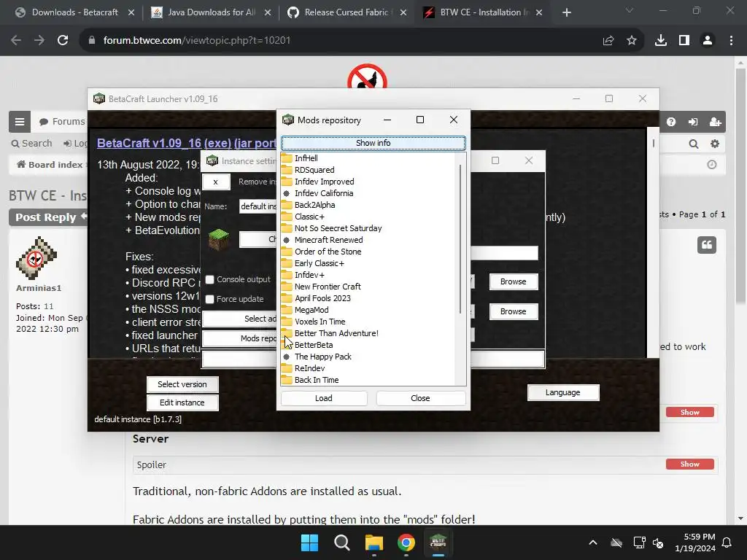Click the x remove instance button
The image size is (747, 560).
pos(216,182)
